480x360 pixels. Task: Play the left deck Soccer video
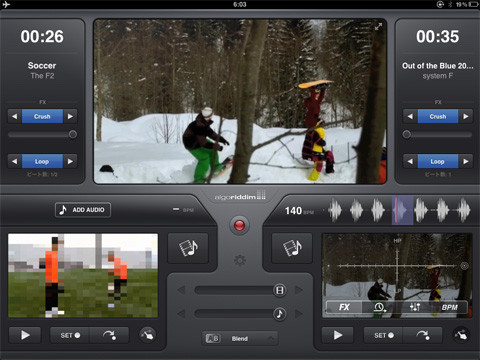pos(25,335)
